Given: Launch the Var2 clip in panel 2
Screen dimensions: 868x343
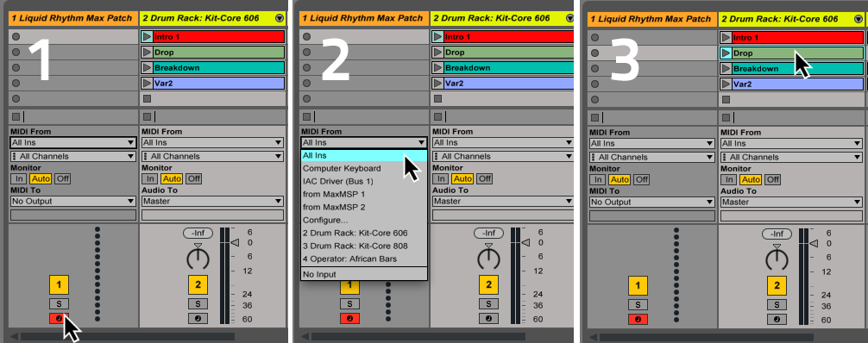Looking at the screenshot, I should point(437,84).
